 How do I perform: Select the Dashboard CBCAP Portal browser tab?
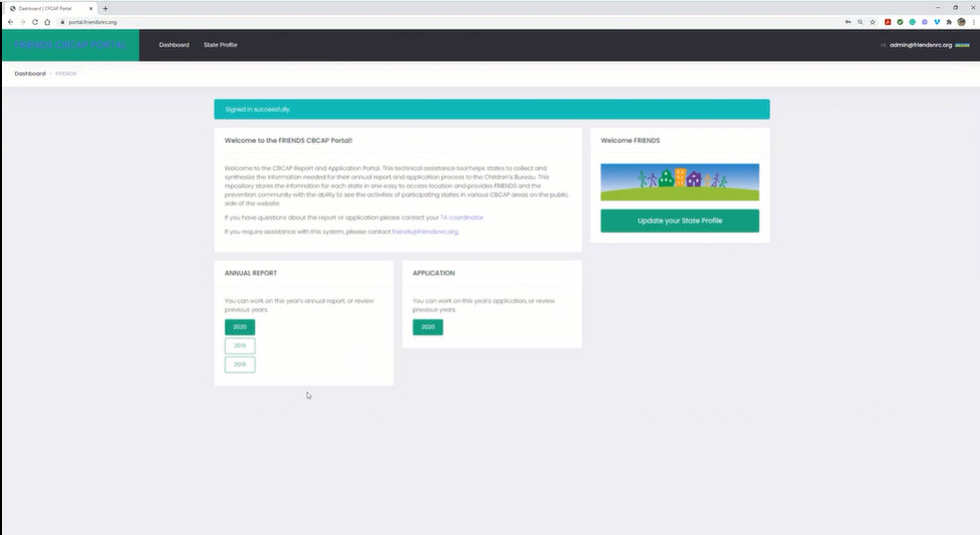point(52,9)
